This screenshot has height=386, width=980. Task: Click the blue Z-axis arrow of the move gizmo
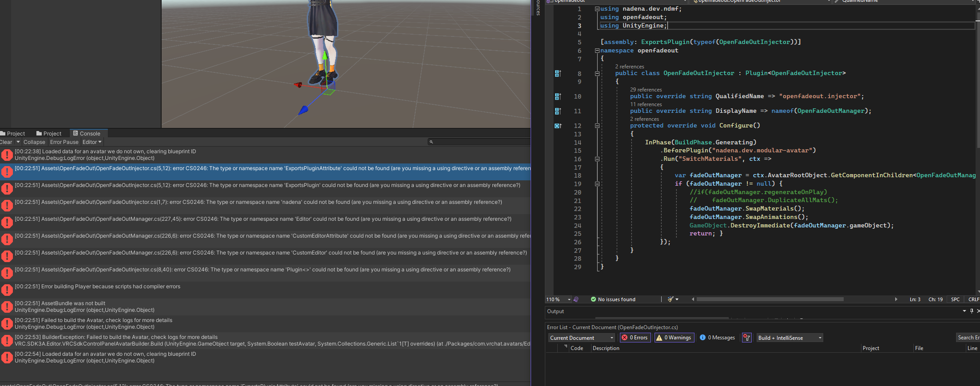click(303, 110)
